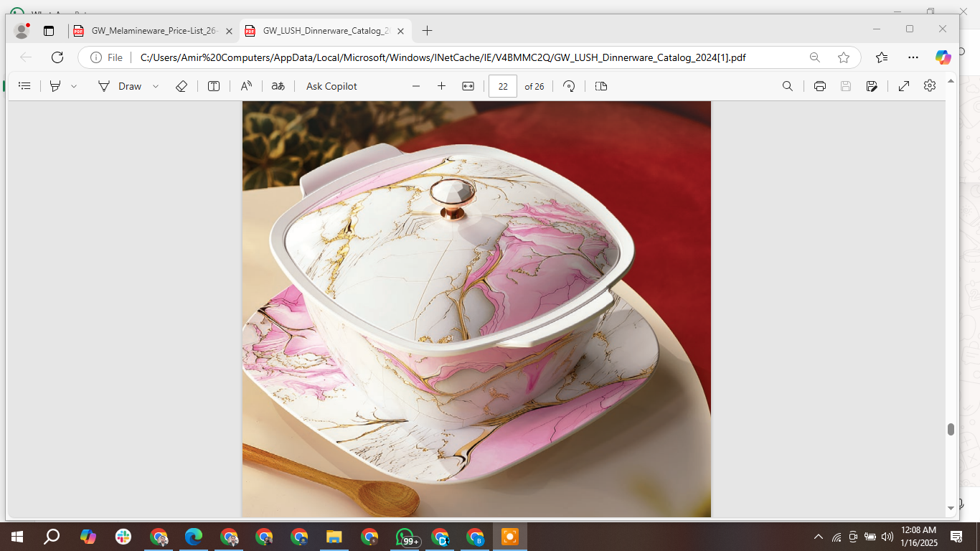Select the Highlight tool
980x551 pixels.
pyautogui.click(x=55, y=86)
